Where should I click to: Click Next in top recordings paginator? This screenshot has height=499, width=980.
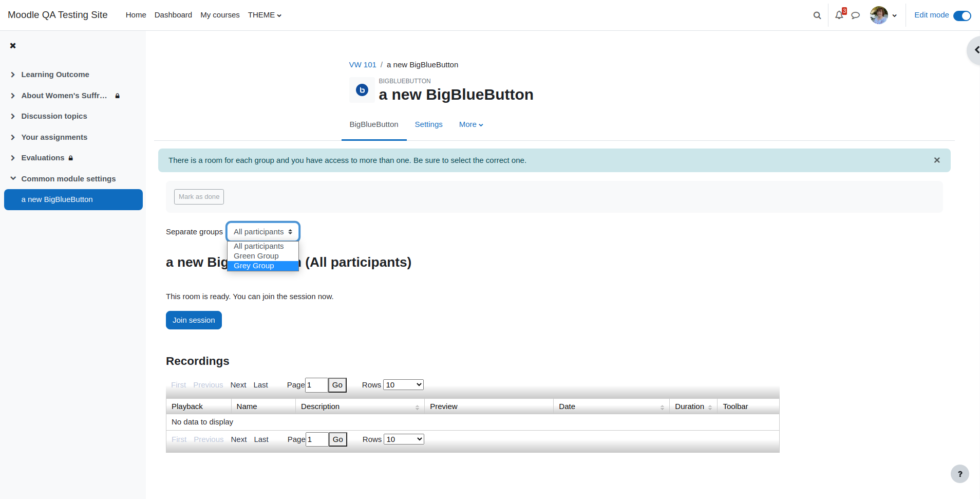pos(238,385)
